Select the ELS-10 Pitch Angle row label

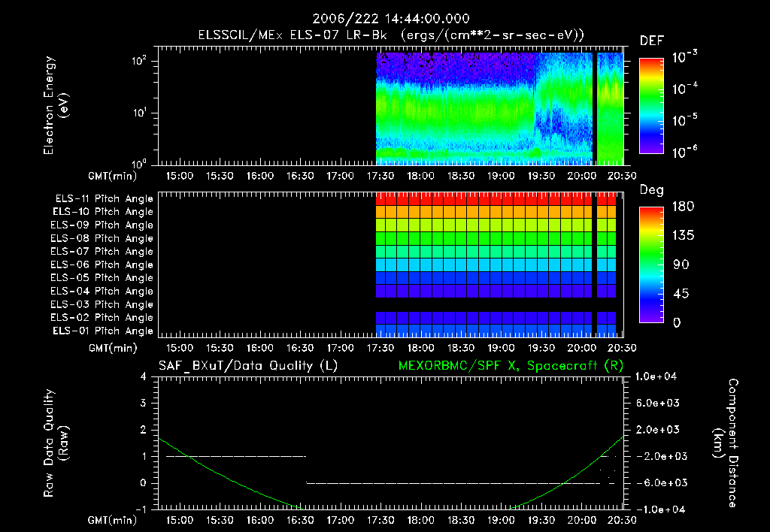coord(102,212)
